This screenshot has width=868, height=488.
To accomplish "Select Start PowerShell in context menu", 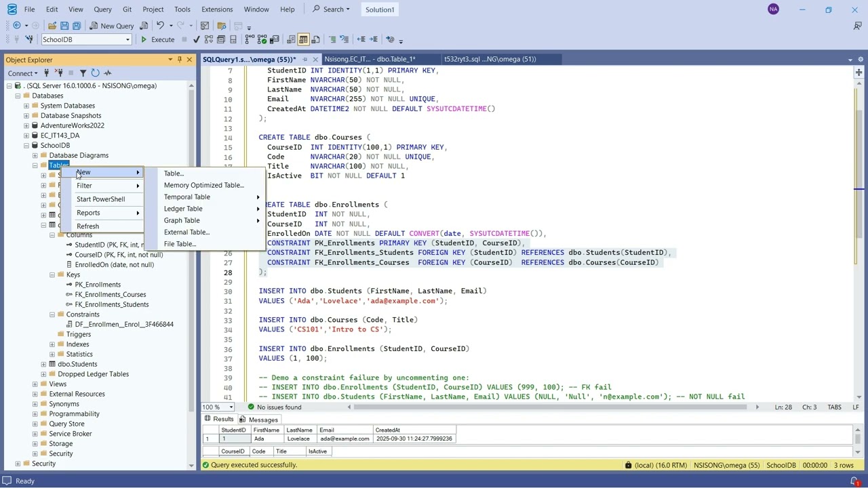I will (102, 199).
